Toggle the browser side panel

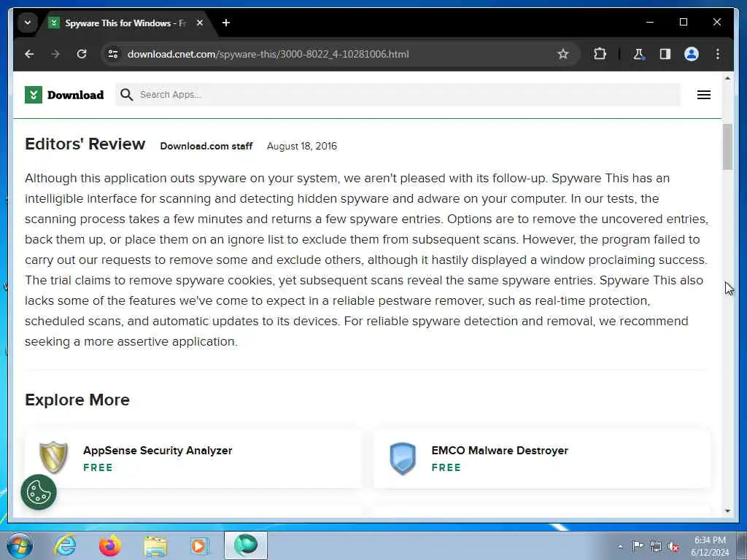[x=665, y=54]
